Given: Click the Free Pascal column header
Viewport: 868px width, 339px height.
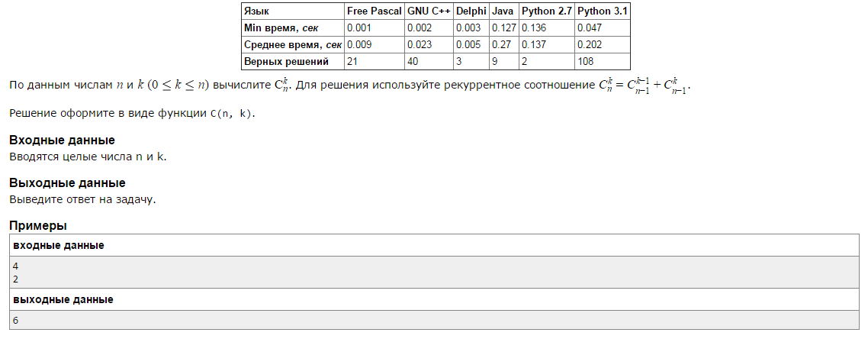Looking at the screenshot, I should pyautogui.click(x=375, y=11).
